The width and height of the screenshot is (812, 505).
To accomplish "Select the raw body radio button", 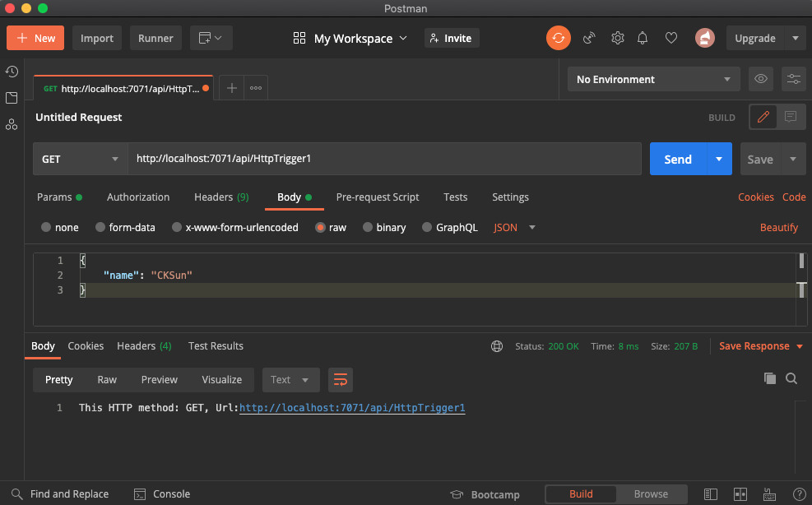I will click(320, 227).
